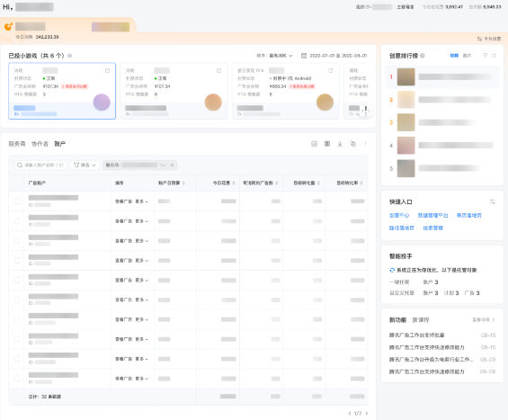
Task: Switch to the 协作者 tab
Action: tap(40, 144)
